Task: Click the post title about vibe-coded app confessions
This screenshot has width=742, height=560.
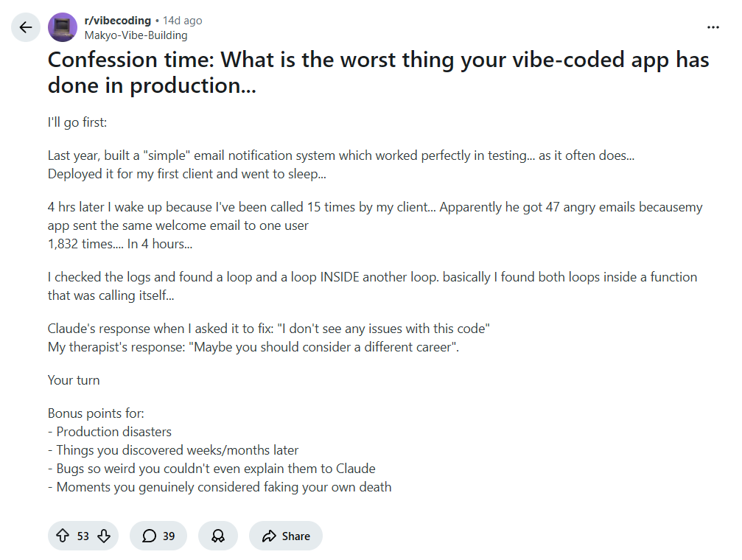Action: tap(378, 72)
